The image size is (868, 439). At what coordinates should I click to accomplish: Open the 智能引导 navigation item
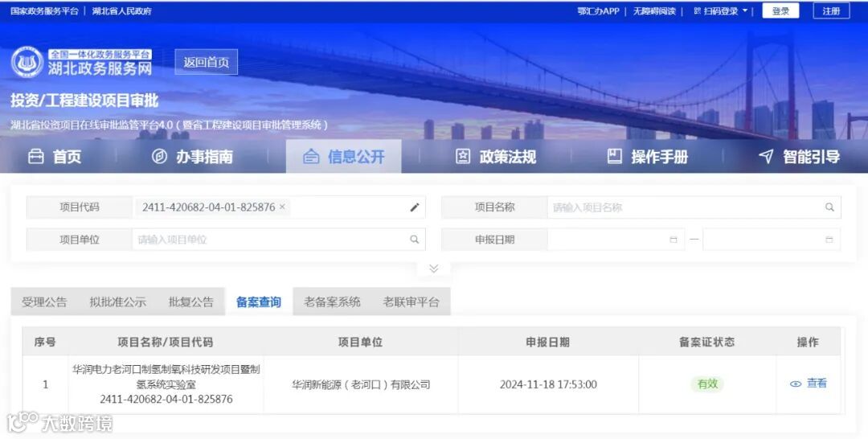pos(799,157)
